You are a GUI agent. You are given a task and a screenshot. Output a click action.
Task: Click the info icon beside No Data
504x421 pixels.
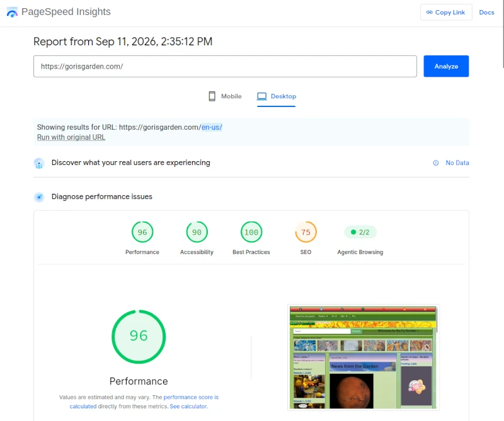435,163
